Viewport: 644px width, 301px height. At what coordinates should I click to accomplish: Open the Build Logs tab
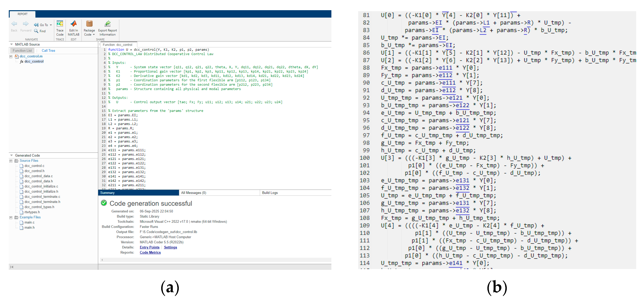[x=270, y=193]
